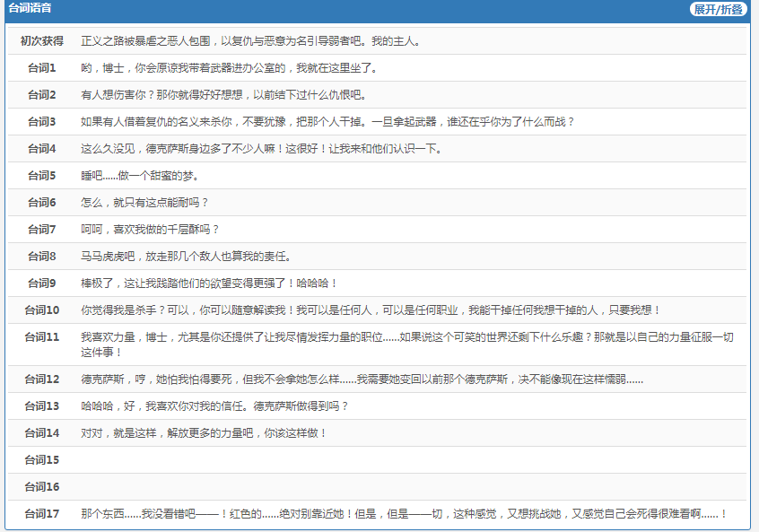Click the 台词9 text starting with 棒极了

tap(209, 283)
